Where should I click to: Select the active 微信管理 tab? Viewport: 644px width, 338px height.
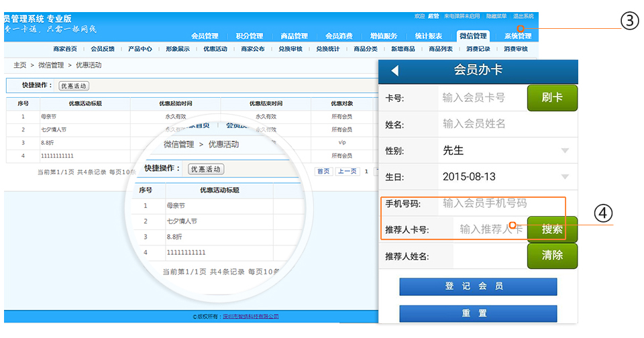click(x=473, y=36)
